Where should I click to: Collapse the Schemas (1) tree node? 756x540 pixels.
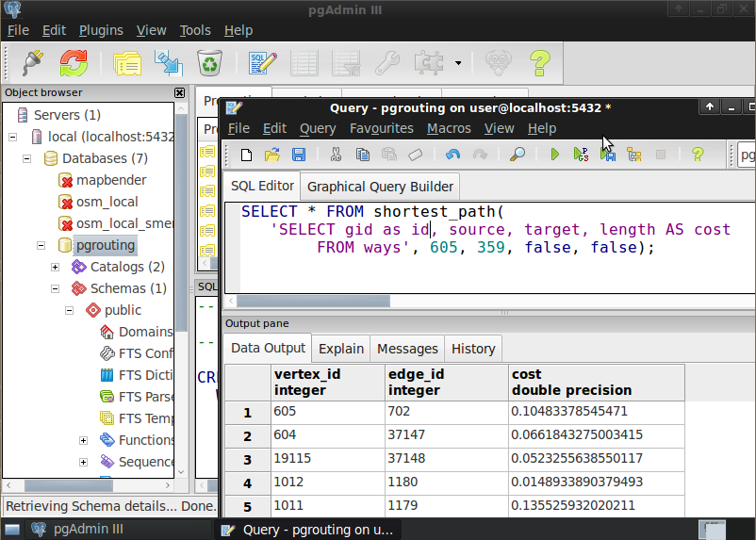(56, 288)
